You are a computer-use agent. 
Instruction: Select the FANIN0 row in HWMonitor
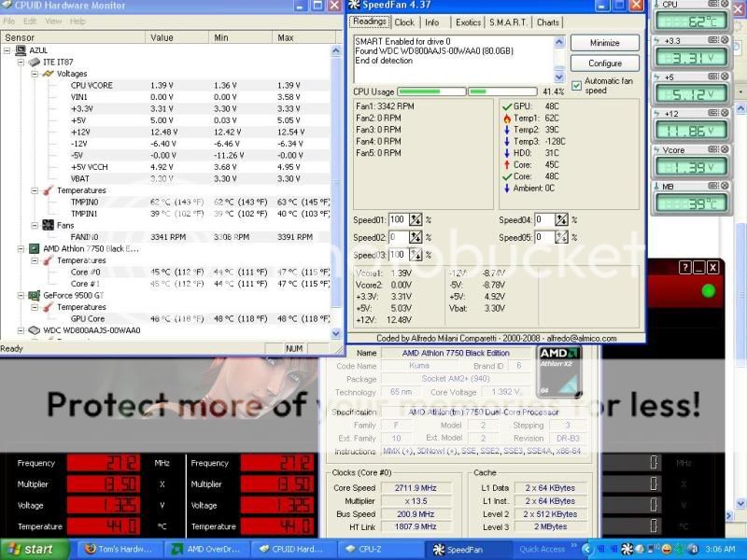tap(165, 237)
